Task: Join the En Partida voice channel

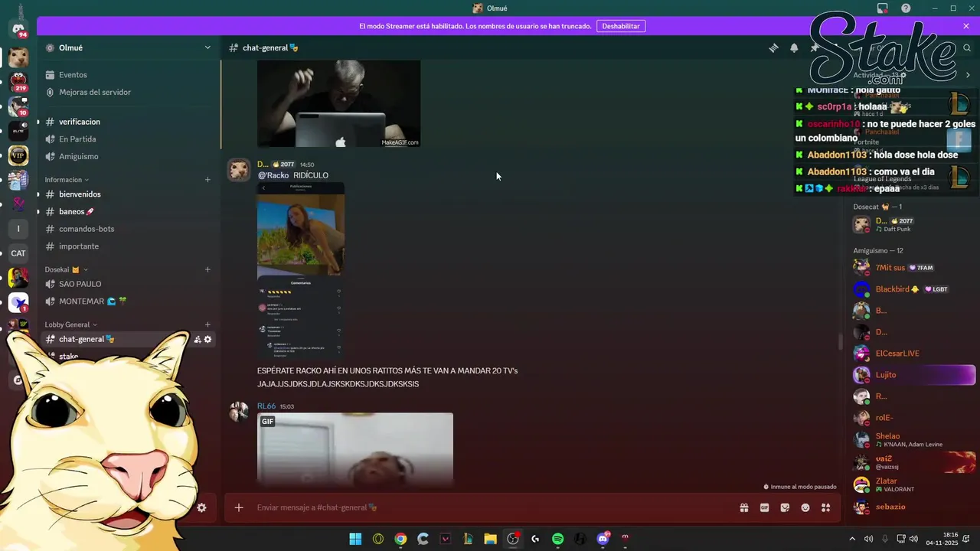Action: point(129,139)
